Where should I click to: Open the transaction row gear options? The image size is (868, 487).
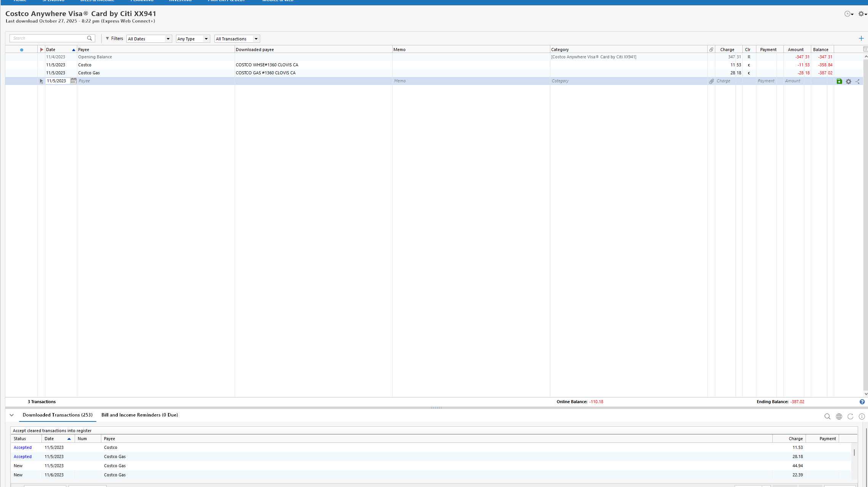click(849, 82)
